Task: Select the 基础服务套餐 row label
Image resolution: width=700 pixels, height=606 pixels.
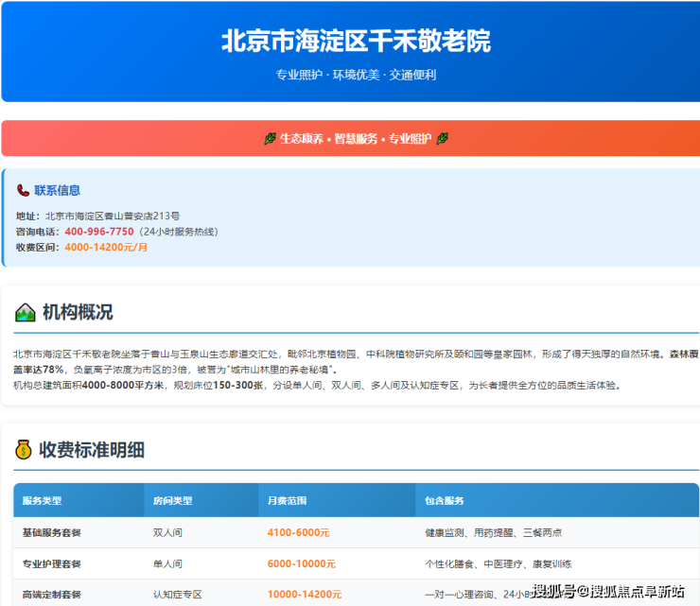Action: click(51, 533)
